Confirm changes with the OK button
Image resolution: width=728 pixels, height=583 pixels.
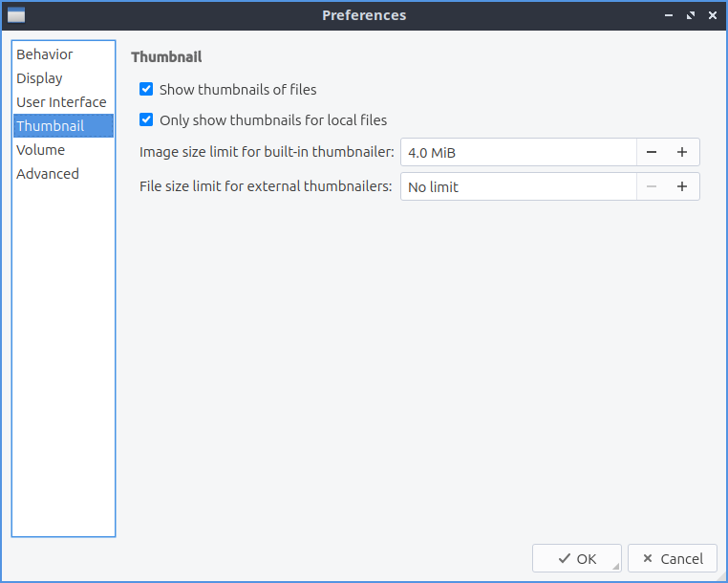(x=577, y=559)
